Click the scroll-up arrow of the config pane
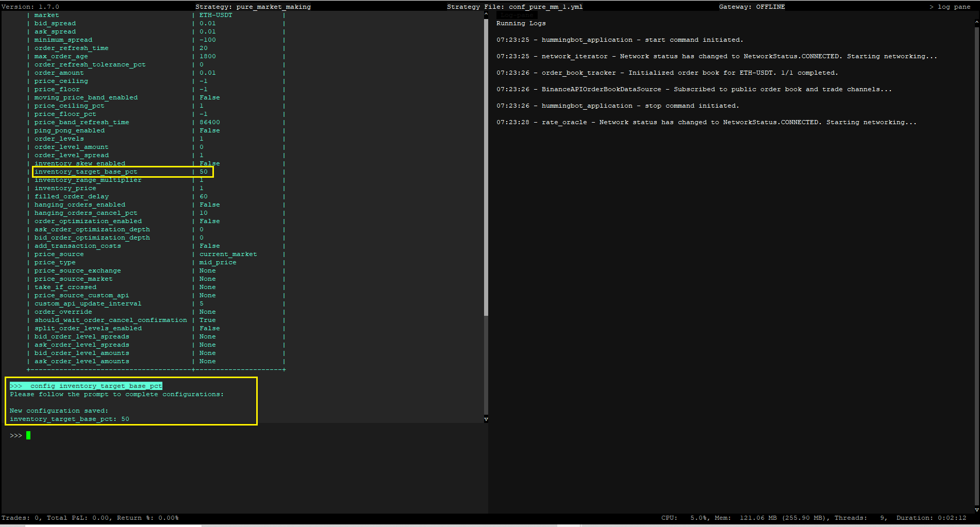The width and height of the screenshot is (980, 527). (x=485, y=14)
